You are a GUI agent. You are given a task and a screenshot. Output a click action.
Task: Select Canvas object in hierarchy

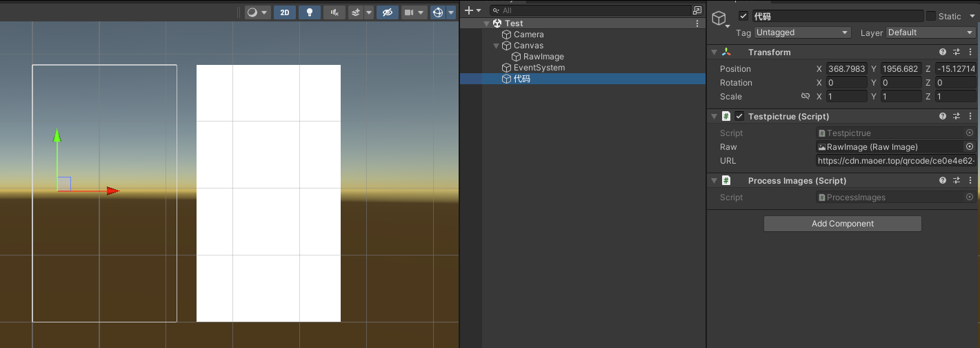coord(528,46)
